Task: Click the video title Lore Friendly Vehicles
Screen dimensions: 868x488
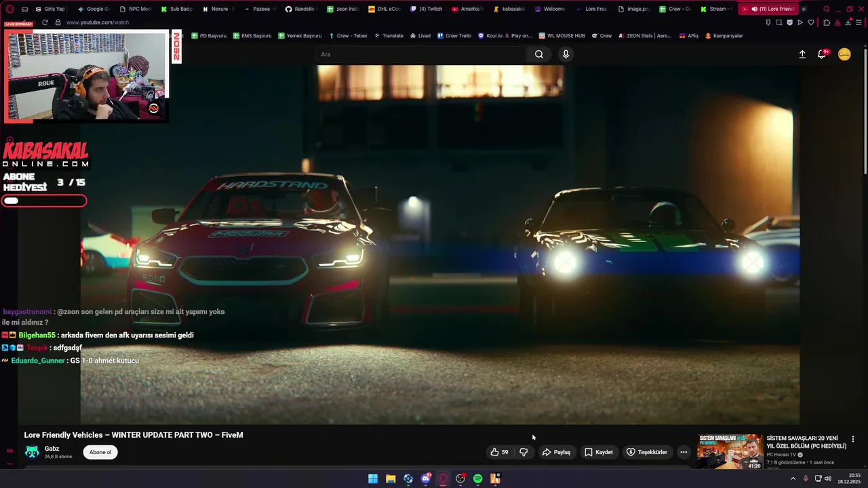Action: [134, 435]
